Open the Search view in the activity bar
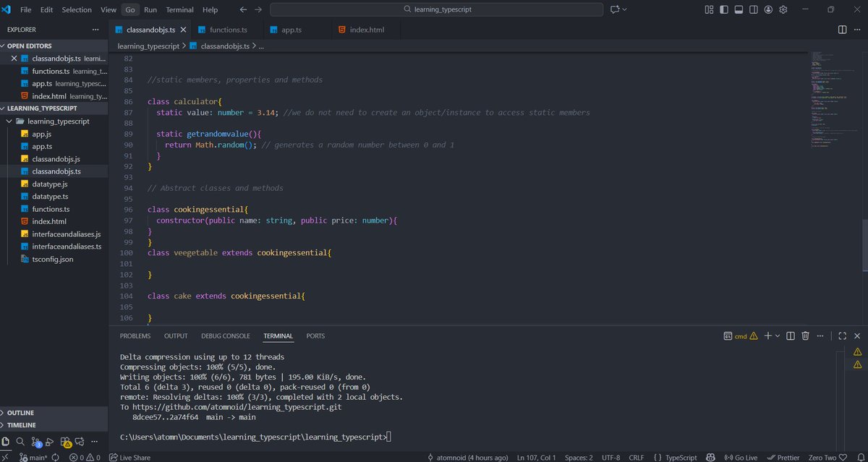868x462 pixels. click(20, 441)
